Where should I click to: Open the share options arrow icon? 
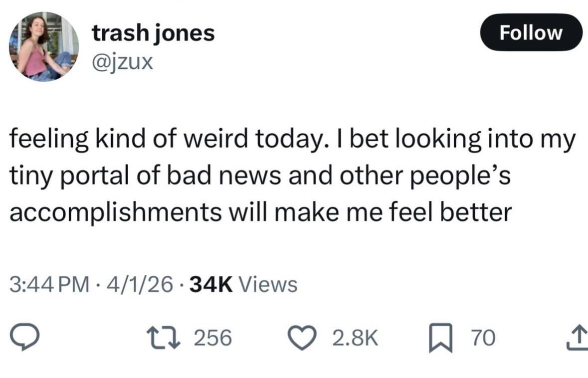578,338
